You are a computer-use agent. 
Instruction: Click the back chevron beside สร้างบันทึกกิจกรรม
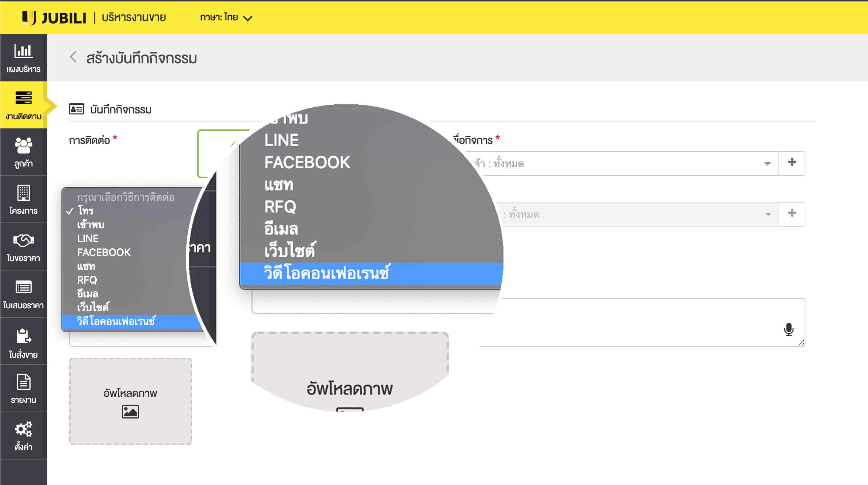point(73,57)
